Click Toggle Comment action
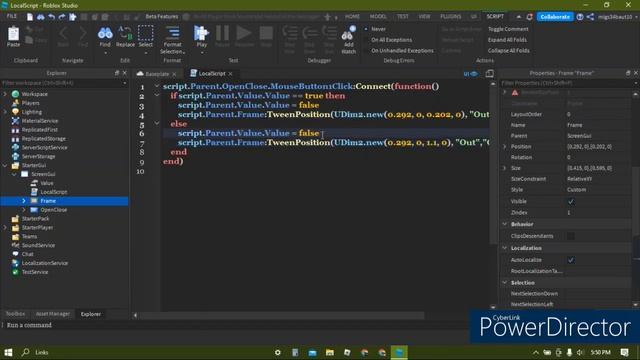640x360 pixels. pyautogui.click(x=508, y=29)
